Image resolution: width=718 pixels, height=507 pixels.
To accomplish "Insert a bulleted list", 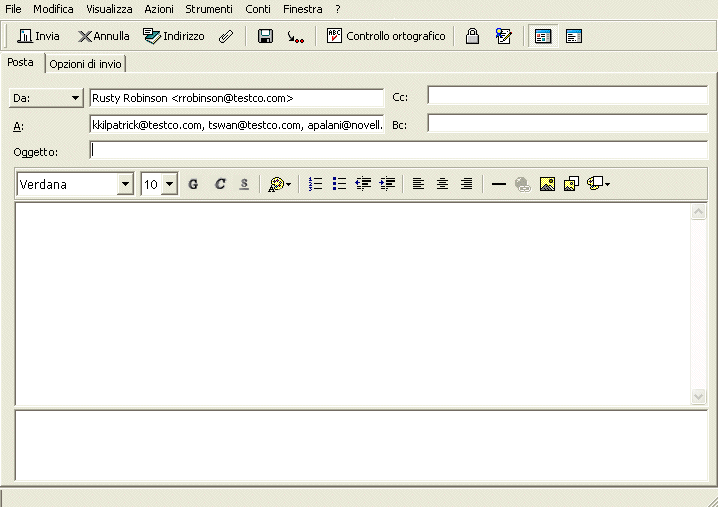I will pyautogui.click(x=339, y=184).
